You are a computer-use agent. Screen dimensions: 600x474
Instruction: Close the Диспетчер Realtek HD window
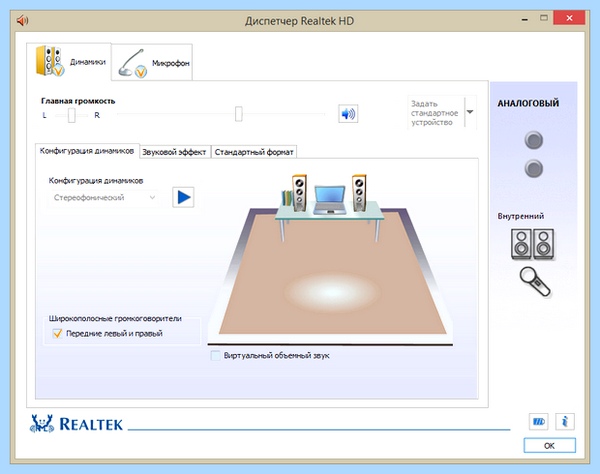click(x=569, y=18)
